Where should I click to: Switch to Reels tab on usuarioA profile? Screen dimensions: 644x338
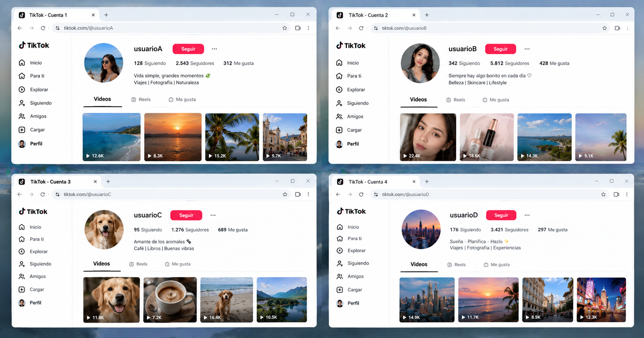coord(141,99)
